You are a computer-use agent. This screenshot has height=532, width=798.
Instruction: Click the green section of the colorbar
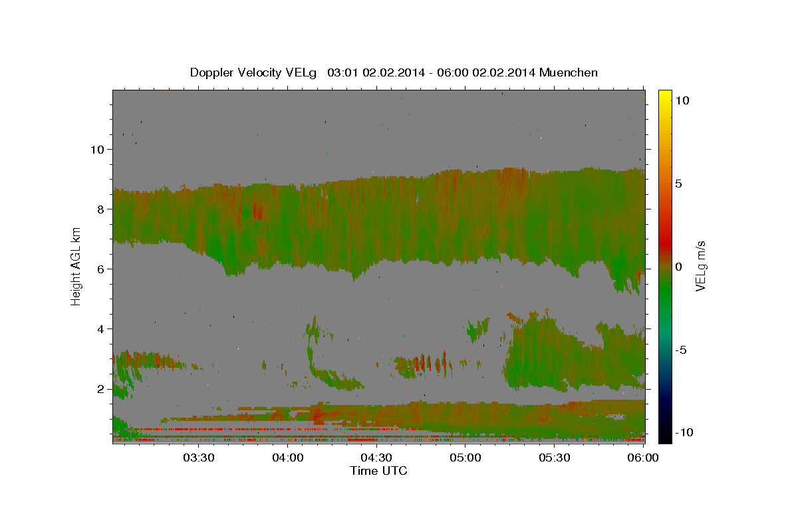664,293
